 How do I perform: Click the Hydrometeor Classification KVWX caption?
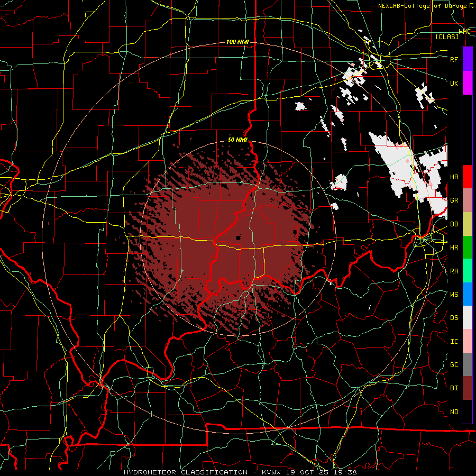coord(240,472)
